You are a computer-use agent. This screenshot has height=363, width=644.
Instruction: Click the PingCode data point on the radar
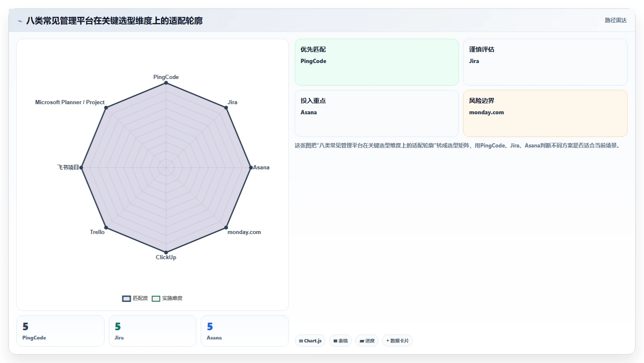tap(166, 83)
